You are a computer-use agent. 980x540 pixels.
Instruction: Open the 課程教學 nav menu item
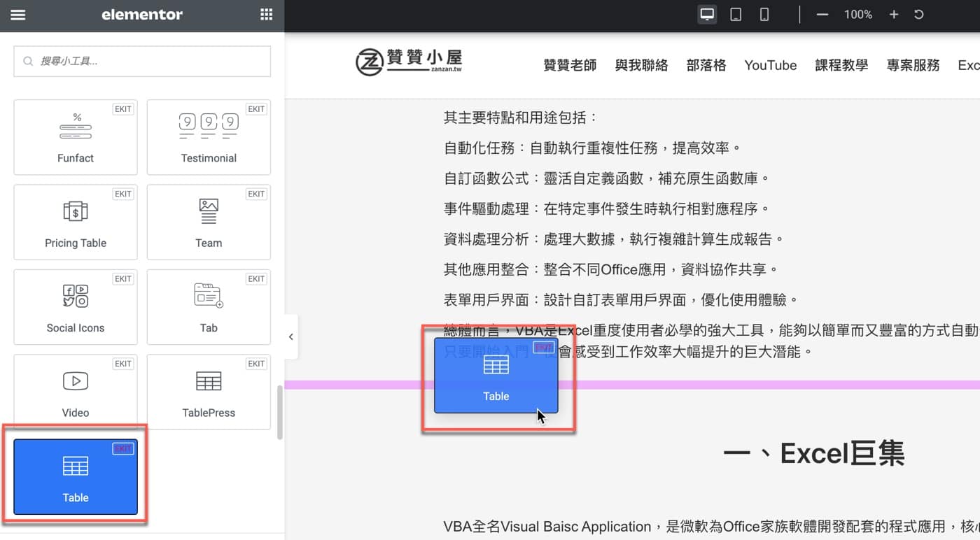pos(841,65)
